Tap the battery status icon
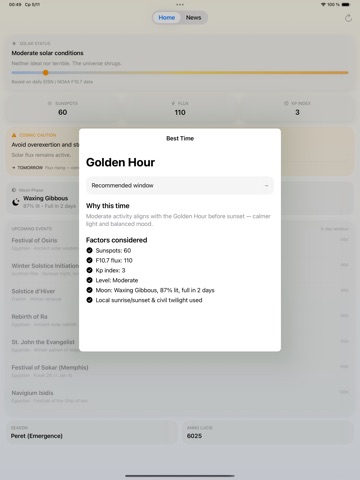 (346, 5)
